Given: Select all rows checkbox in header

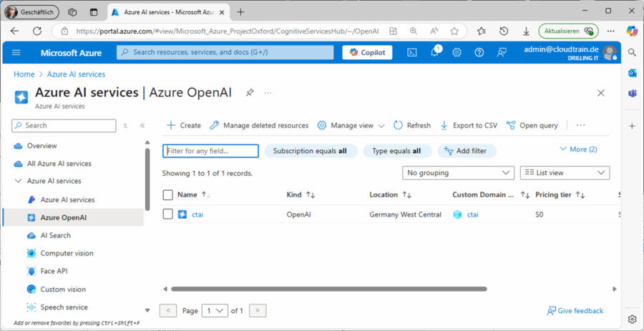Looking at the screenshot, I should point(167,195).
